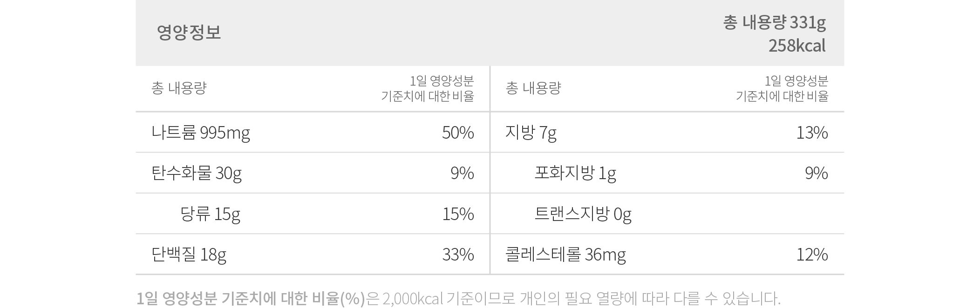Select the 9% carbohydrate percentage
This screenshot has width=980, height=308.
coord(462,174)
